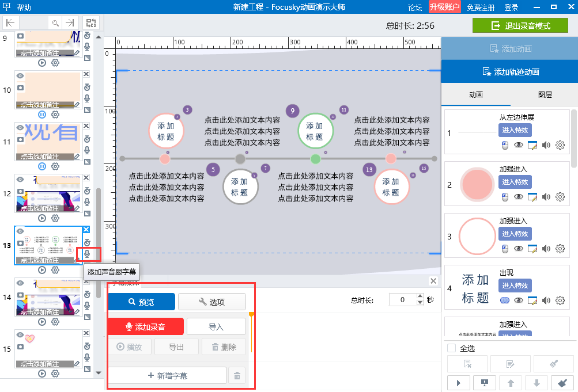Image resolution: width=578 pixels, height=392 pixels.
Task: Click the trash icon beside 新增字幕
Action: 237,376
